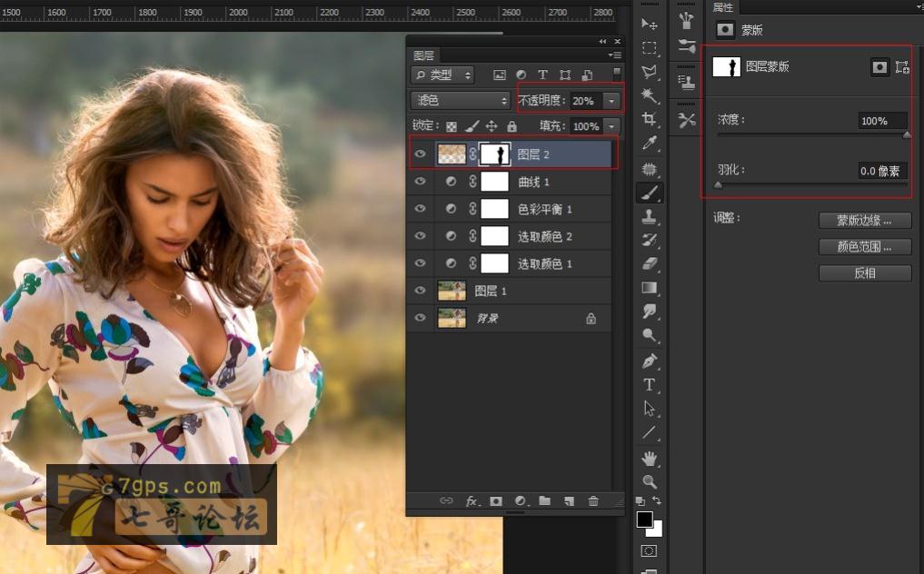Screen dimensions: 924x574
Task: Hide the 选取颜色 1 layer eye
Action: point(420,262)
